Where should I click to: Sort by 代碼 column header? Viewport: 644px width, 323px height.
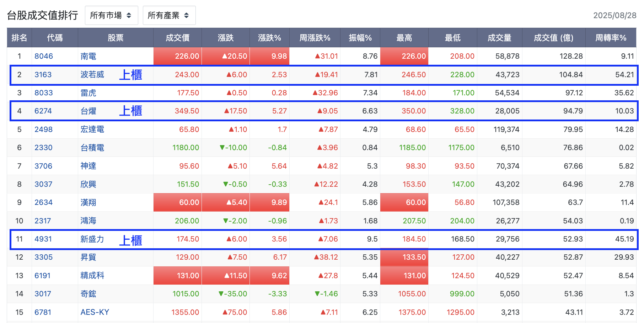tap(55, 38)
